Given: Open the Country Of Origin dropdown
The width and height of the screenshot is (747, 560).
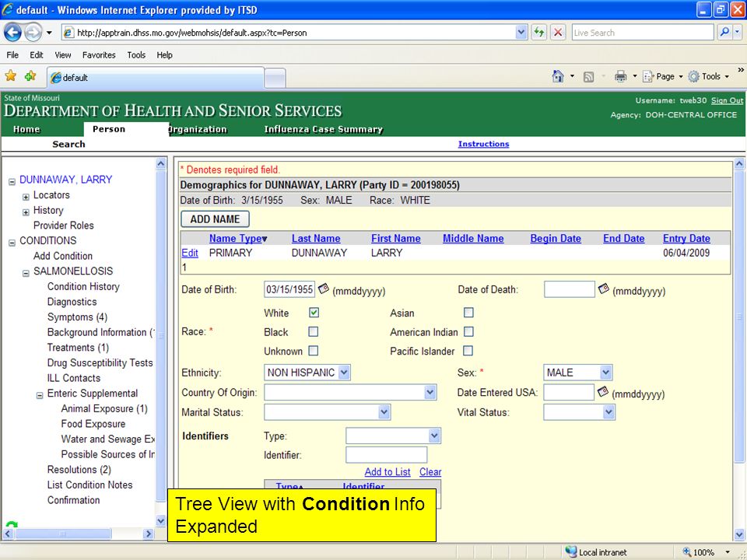Looking at the screenshot, I should (x=430, y=392).
